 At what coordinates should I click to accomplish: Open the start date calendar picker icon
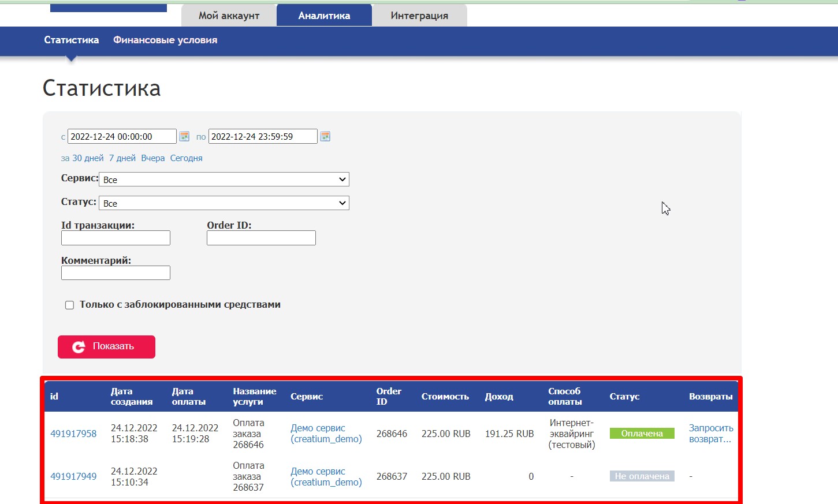[184, 136]
